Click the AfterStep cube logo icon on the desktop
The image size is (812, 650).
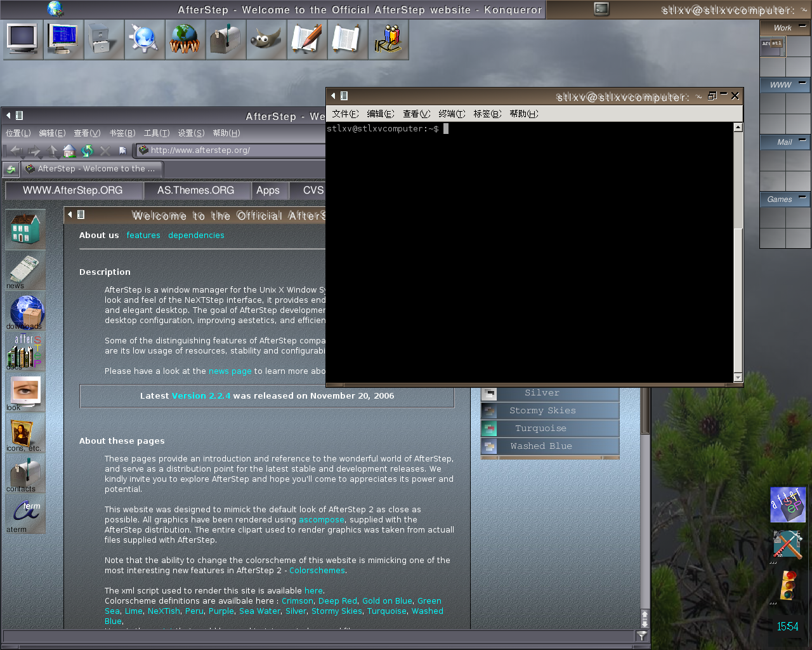[x=788, y=505]
